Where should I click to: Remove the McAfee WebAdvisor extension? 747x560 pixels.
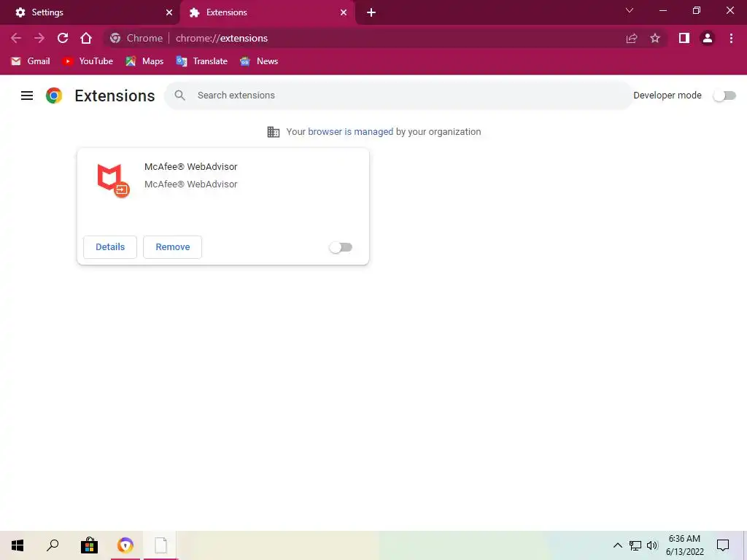click(x=172, y=247)
